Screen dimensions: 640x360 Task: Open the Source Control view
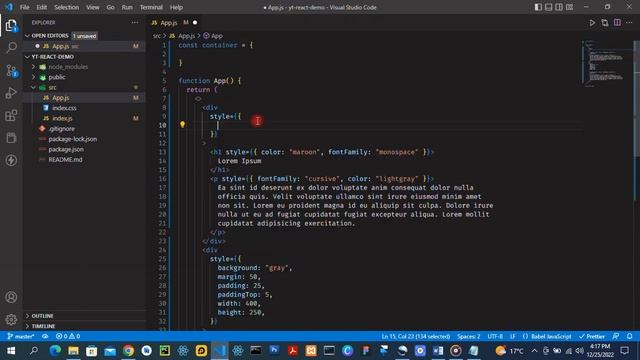11,71
